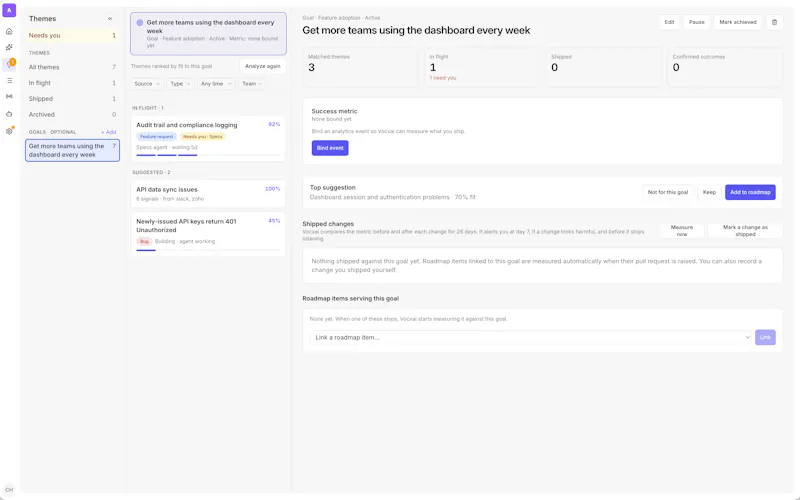Select Needs you in Themes sidebar
Screen dimensions: 800x500
click(72, 35)
